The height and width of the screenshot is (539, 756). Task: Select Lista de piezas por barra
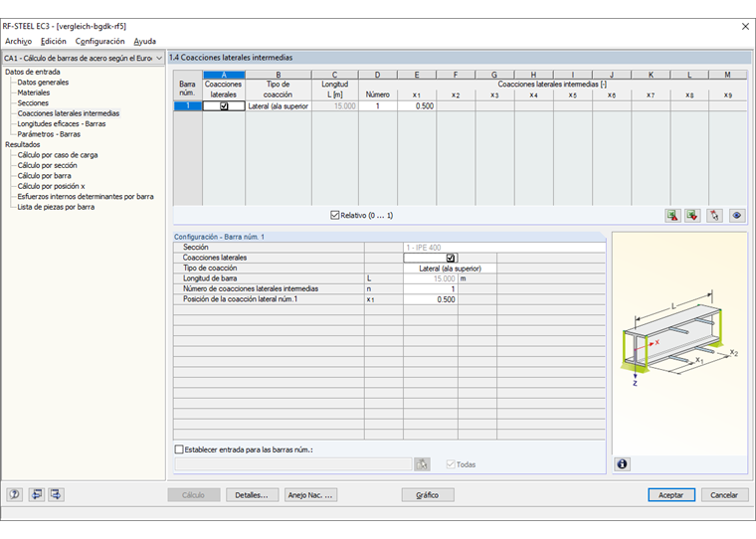click(56, 207)
